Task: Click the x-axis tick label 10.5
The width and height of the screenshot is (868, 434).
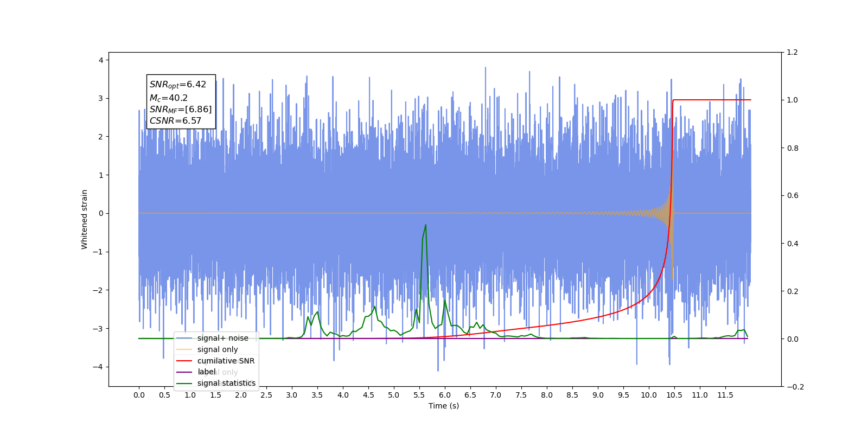Action: point(674,395)
